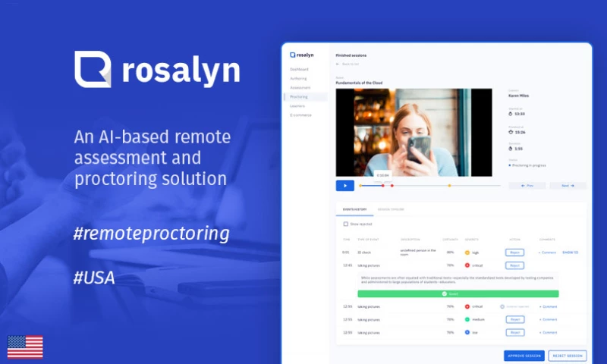Click the green Saved confirmation bar

[x=458, y=294]
